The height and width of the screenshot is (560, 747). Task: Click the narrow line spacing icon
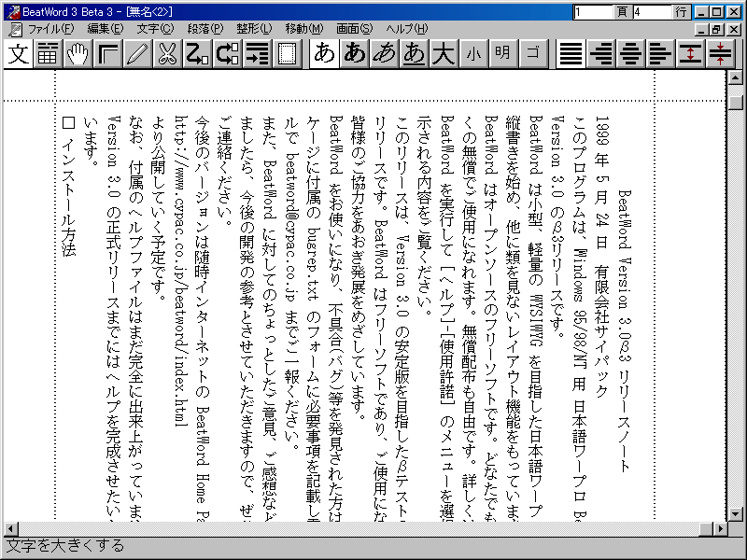pos(721,53)
